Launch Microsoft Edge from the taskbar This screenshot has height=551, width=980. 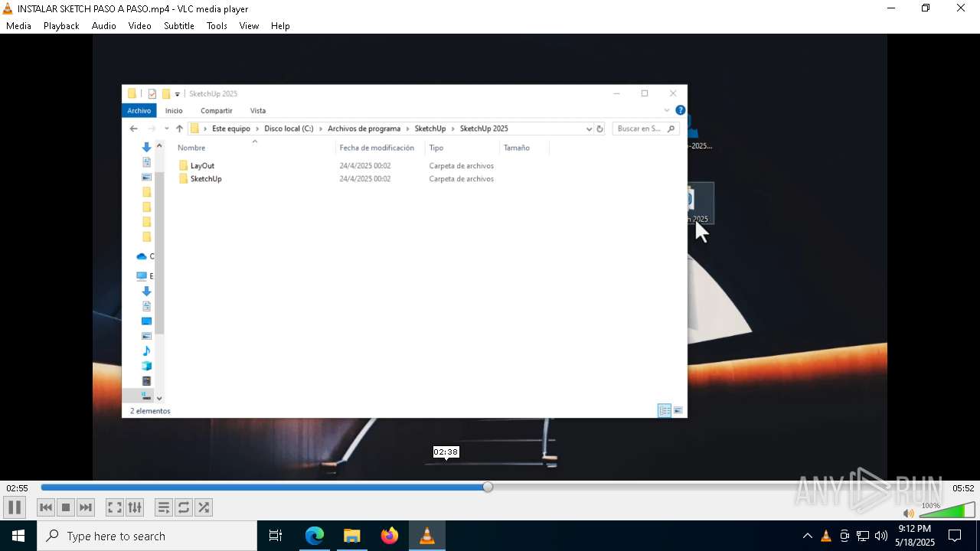click(x=315, y=536)
